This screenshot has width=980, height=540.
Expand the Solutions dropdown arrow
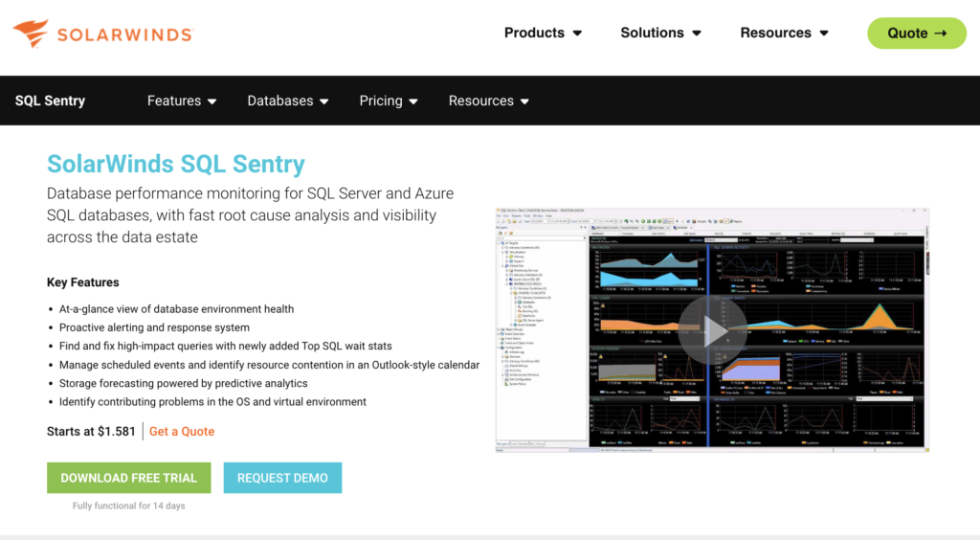[x=697, y=34]
